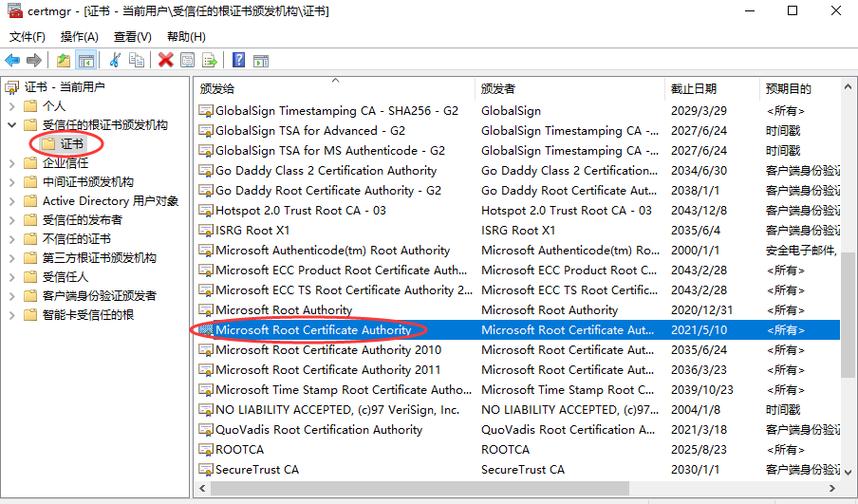Open the 帮助(H) menu
858x504 pixels.
(186, 37)
